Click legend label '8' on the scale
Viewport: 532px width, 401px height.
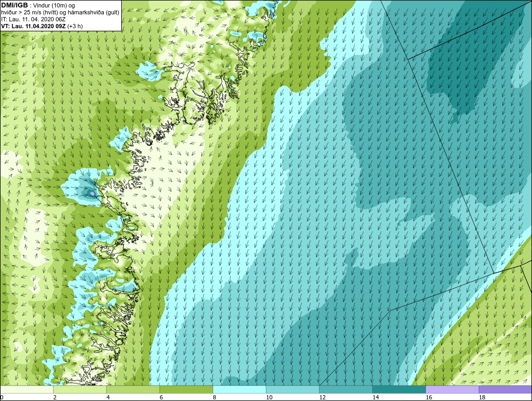point(214,397)
